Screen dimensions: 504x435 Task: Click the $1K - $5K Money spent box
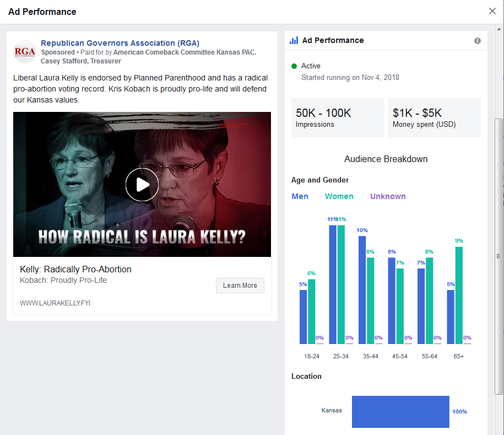(435, 118)
